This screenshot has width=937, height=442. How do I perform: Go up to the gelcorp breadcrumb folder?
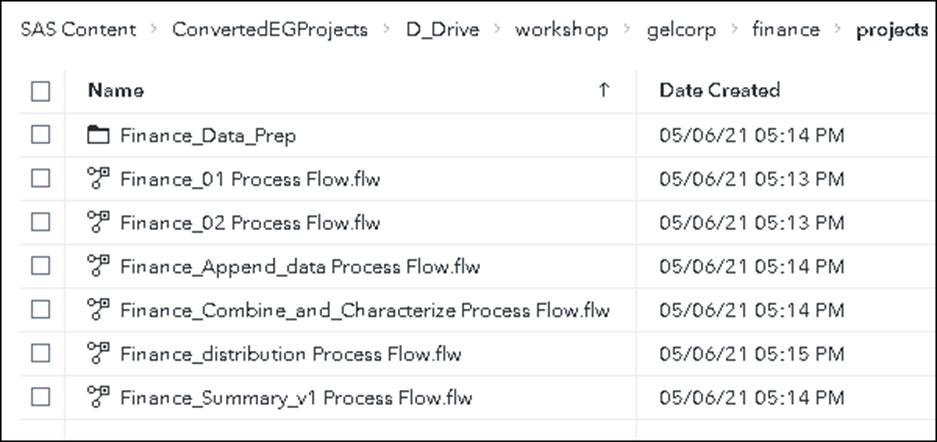pyautogui.click(x=680, y=30)
